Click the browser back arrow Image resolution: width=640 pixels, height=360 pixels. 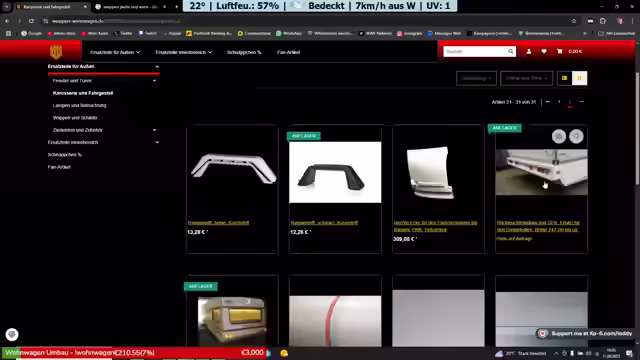[7, 21]
